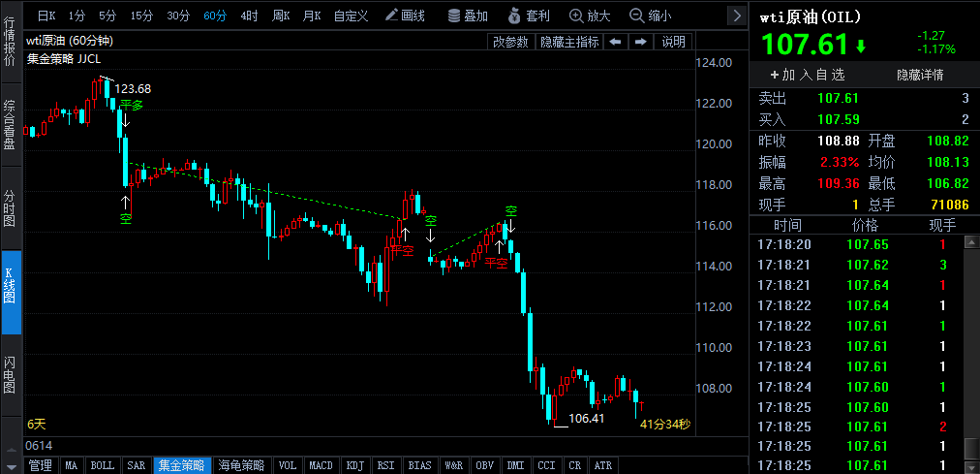
Task: Switch to 5分 timeframe
Action: tap(107, 16)
